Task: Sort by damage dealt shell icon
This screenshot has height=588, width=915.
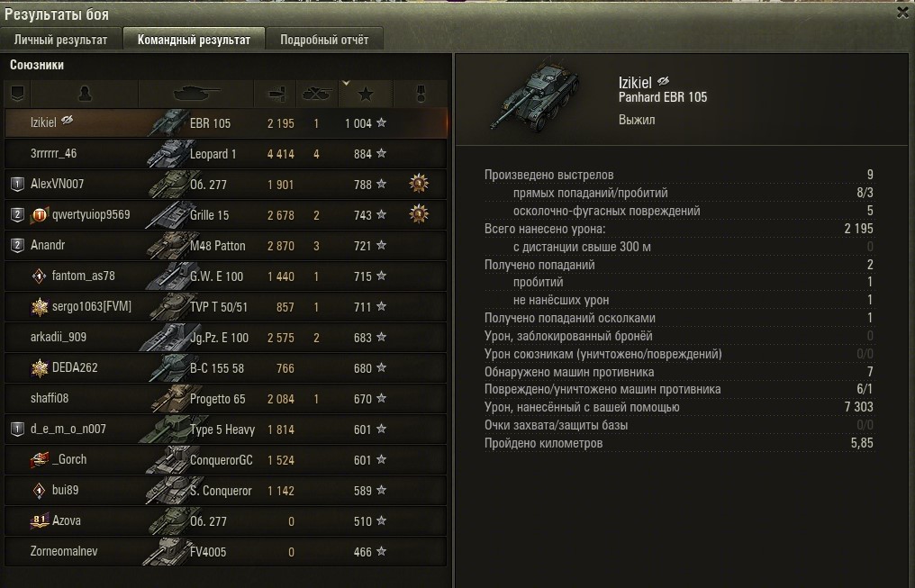Action: pos(276,94)
